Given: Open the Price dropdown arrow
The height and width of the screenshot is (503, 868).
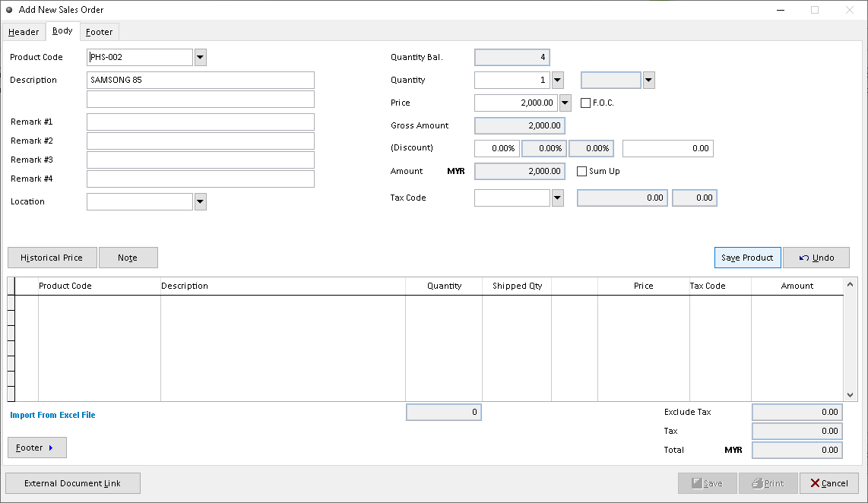Looking at the screenshot, I should [565, 103].
